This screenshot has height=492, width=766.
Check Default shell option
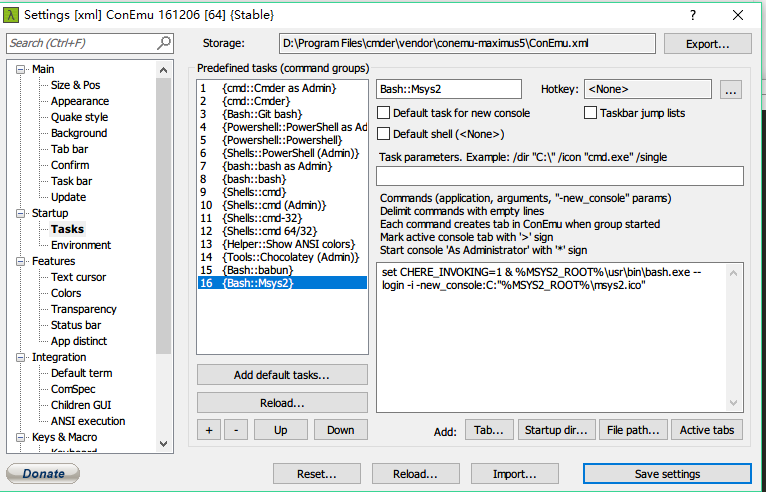(383, 134)
